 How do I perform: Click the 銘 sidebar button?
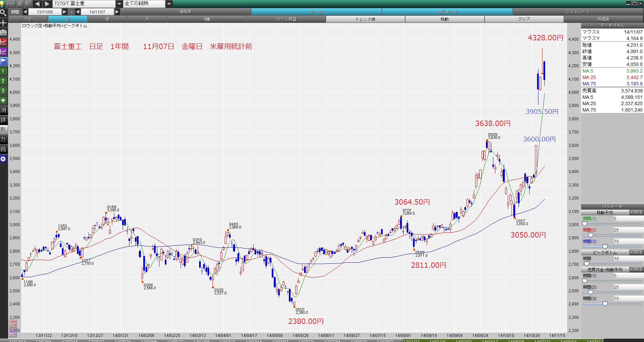(x=3, y=149)
